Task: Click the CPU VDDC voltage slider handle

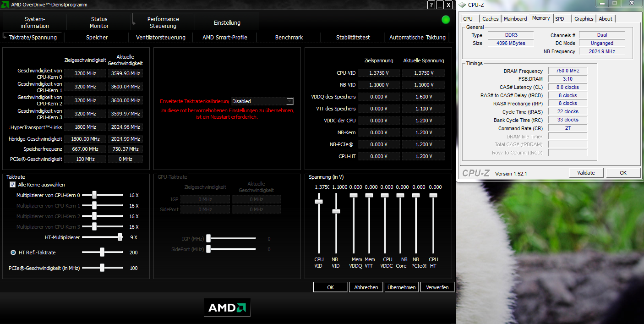Action: [385, 195]
